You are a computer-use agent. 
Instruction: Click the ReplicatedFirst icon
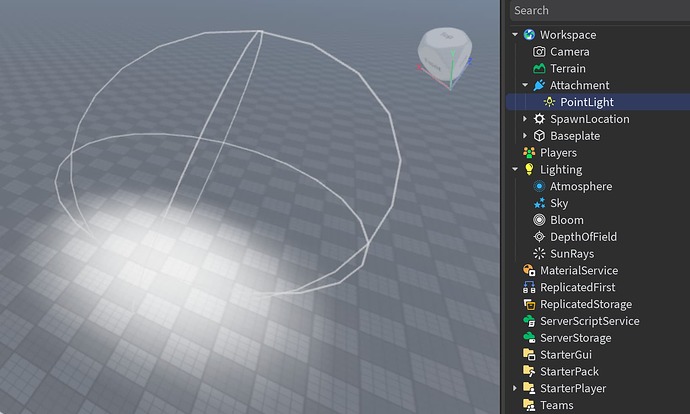[x=529, y=287]
